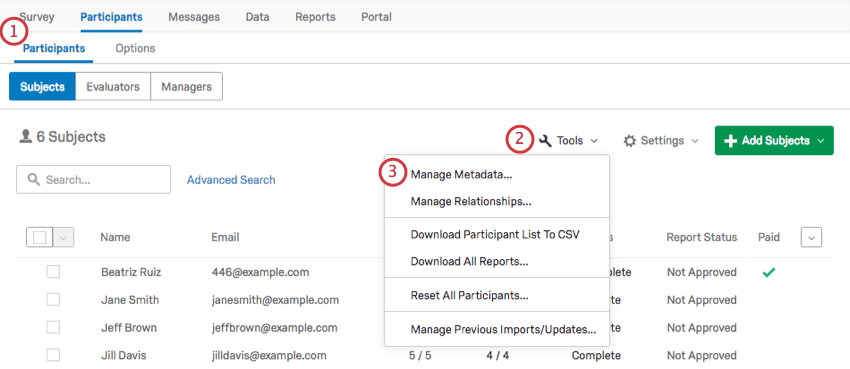Open the column chooser dropdown at right
850x369 pixels.
[x=811, y=237]
